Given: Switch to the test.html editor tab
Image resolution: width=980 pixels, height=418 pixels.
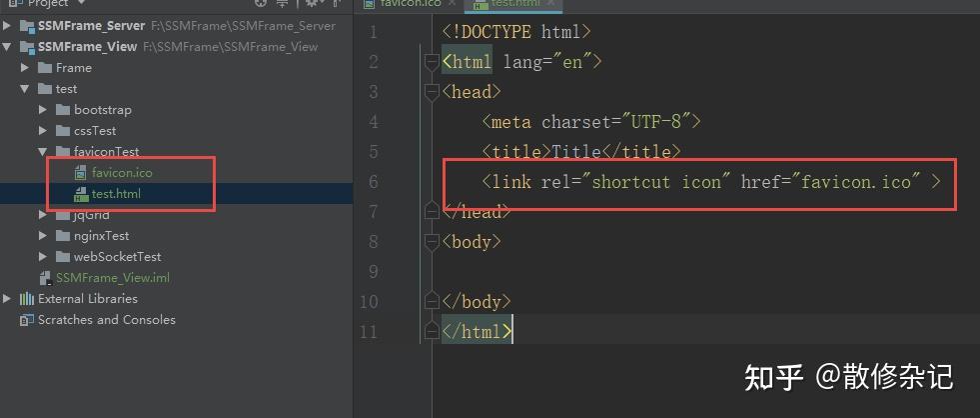Looking at the screenshot, I should click(x=512, y=4).
